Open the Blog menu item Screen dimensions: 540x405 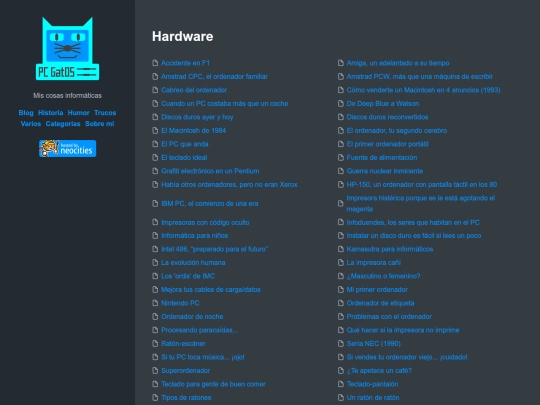26,113
